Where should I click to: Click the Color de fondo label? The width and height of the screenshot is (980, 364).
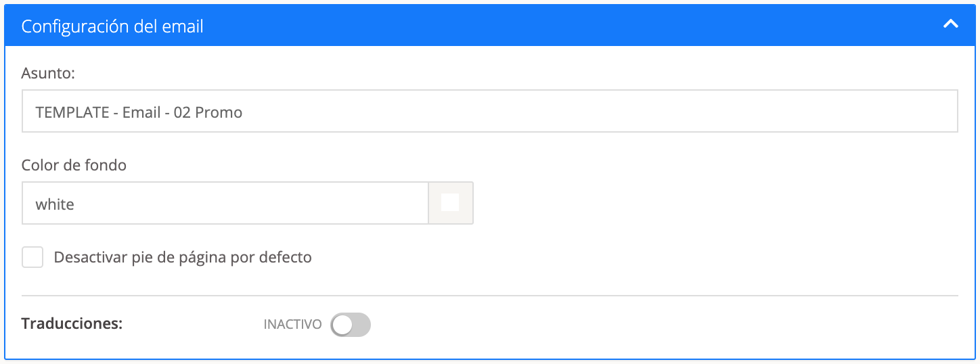click(x=74, y=164)
